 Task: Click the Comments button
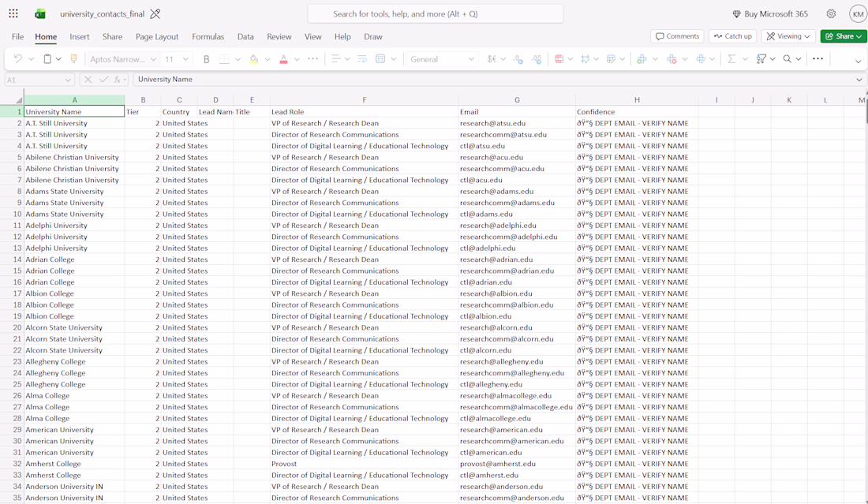[x=677, y=36]
